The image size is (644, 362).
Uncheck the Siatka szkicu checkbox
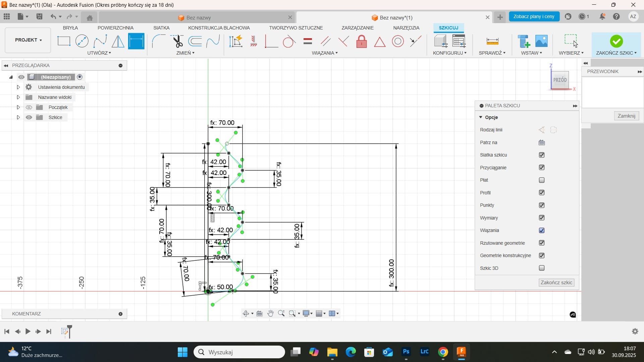pos(541,155)
